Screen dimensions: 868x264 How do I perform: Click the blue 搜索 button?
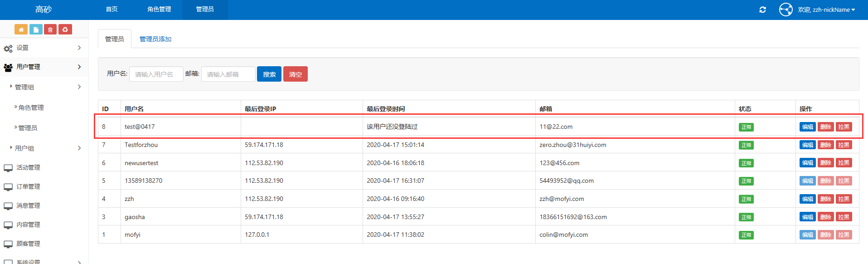point(269,74)
